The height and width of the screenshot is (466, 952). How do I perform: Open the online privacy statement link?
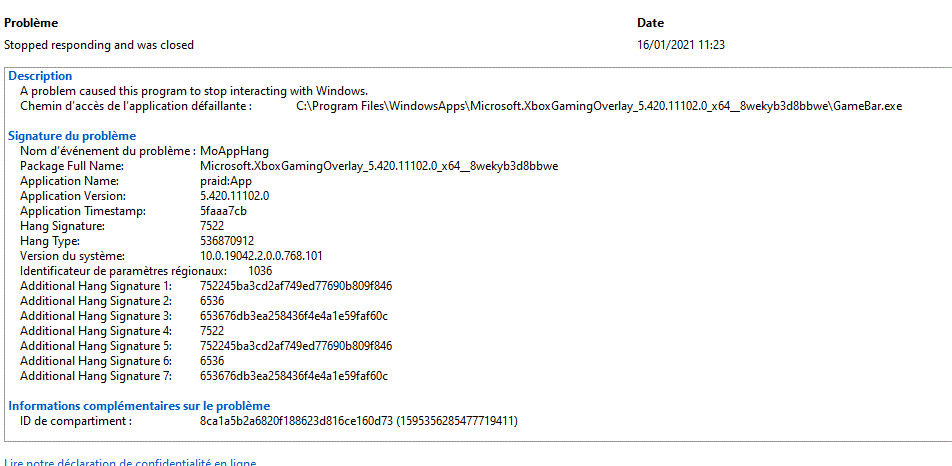coord(130,462)
